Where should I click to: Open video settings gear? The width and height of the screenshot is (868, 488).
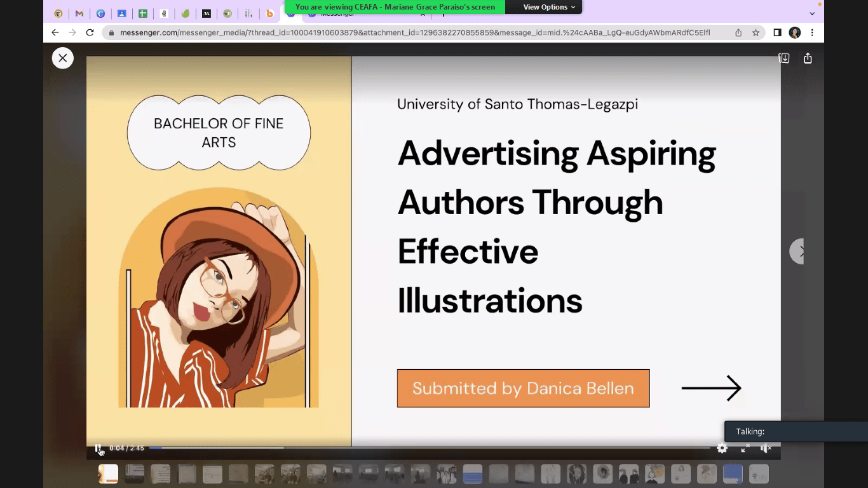pyautogui.click(x=722, y=449)
